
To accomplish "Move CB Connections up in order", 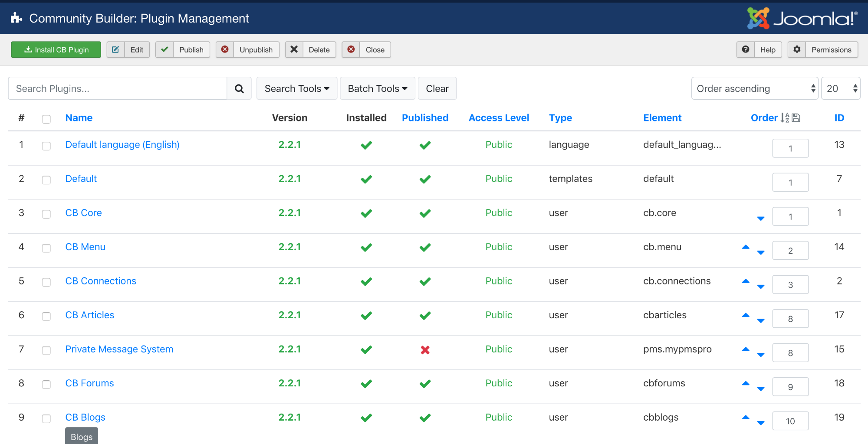I will [746, 281].
